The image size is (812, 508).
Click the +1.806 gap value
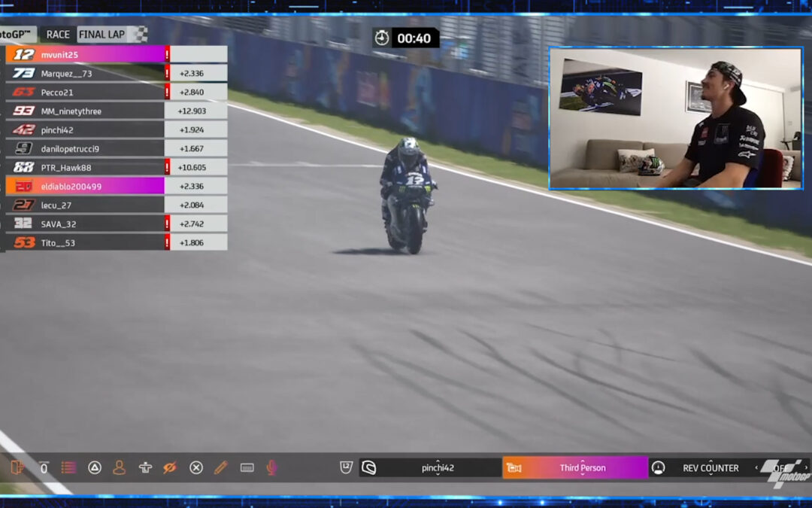click(192, 242)
